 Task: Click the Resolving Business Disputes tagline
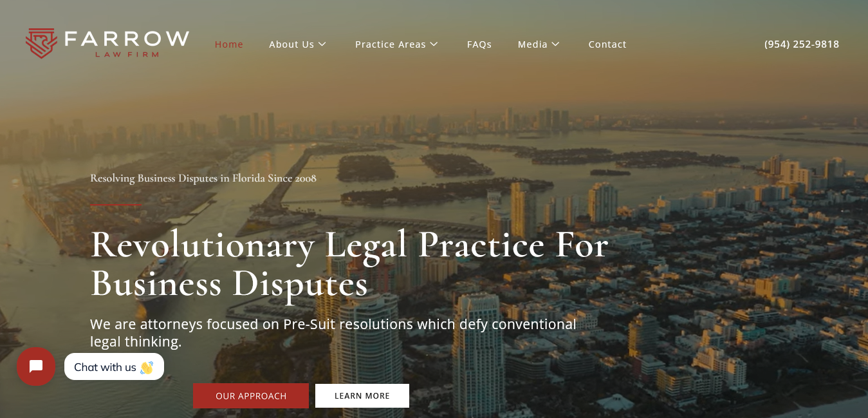pos(203,178)
